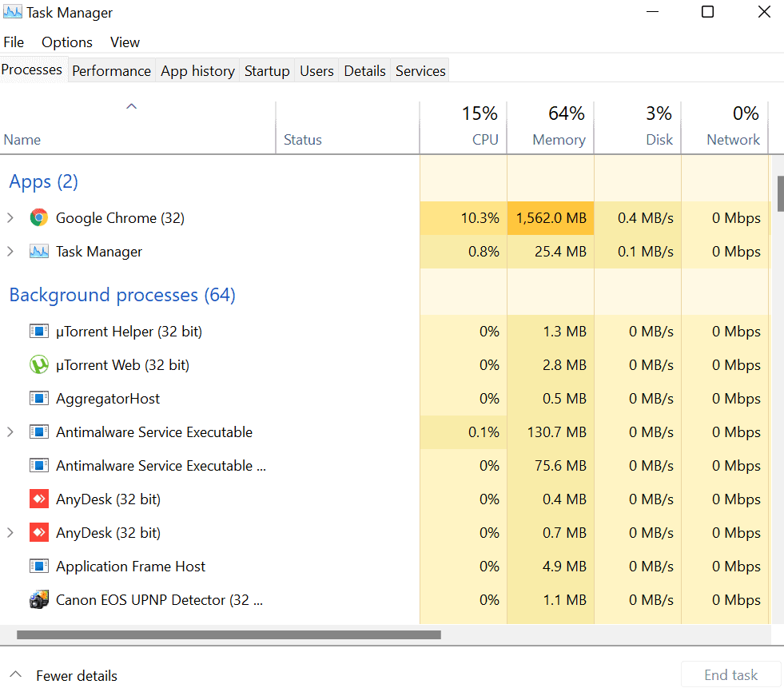Image resolution: width=784 pixels, height=696 pixels.
Task: Click the End task button
Action: (x=731, y=675)
